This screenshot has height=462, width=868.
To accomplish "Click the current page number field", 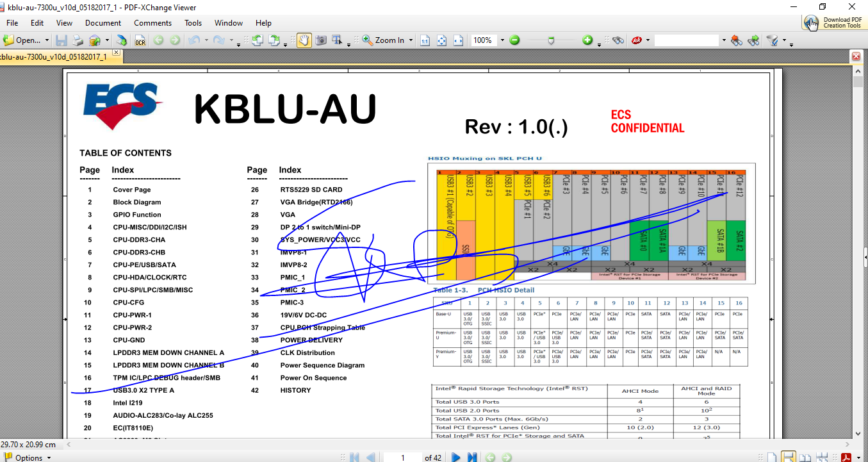I will coord(403,458).
